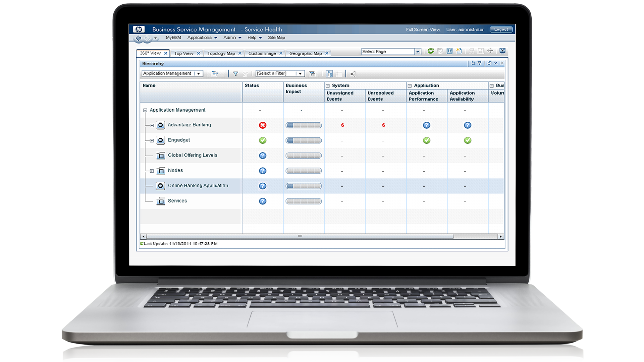Click the Logout button
The width and height of the screenshot is (644, 362).
pyautogui.click(x=501, y=29)
